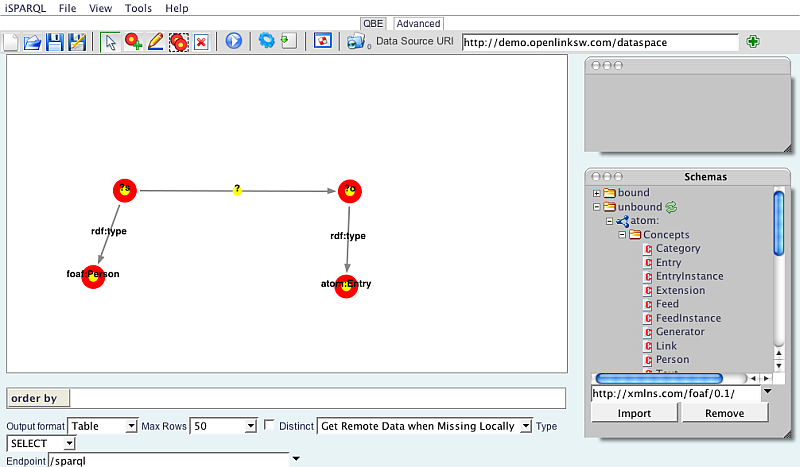Click the schema URI input field
The image size is (800, 467).
pyautogui.click(x=676, y=394)
